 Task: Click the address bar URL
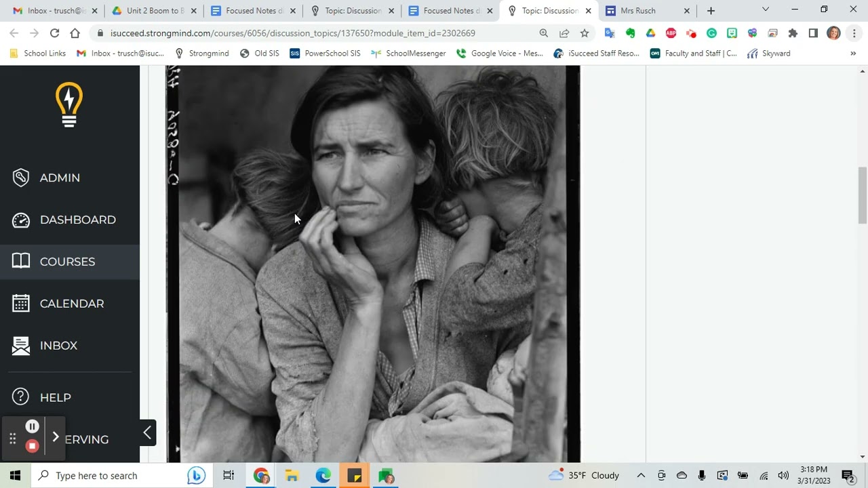click(292, 33)
